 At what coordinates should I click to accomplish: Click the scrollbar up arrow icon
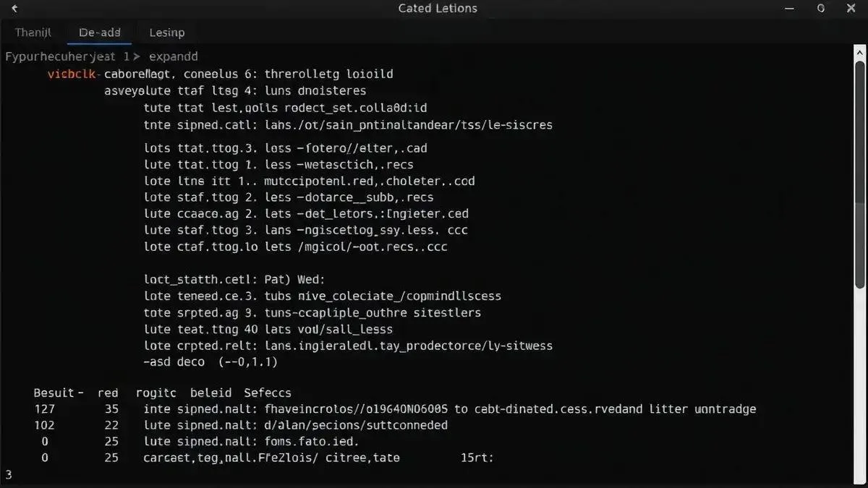(x=859, y=51)
